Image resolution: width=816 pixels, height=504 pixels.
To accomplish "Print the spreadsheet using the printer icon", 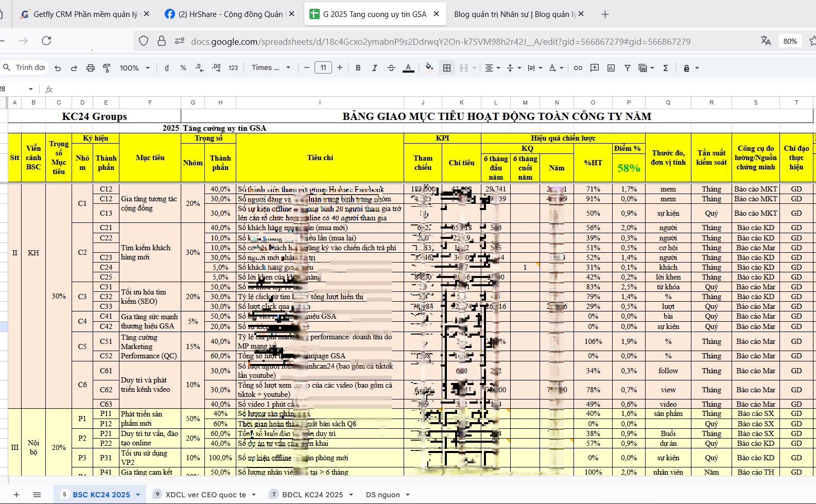I will [x=91, y=68].
